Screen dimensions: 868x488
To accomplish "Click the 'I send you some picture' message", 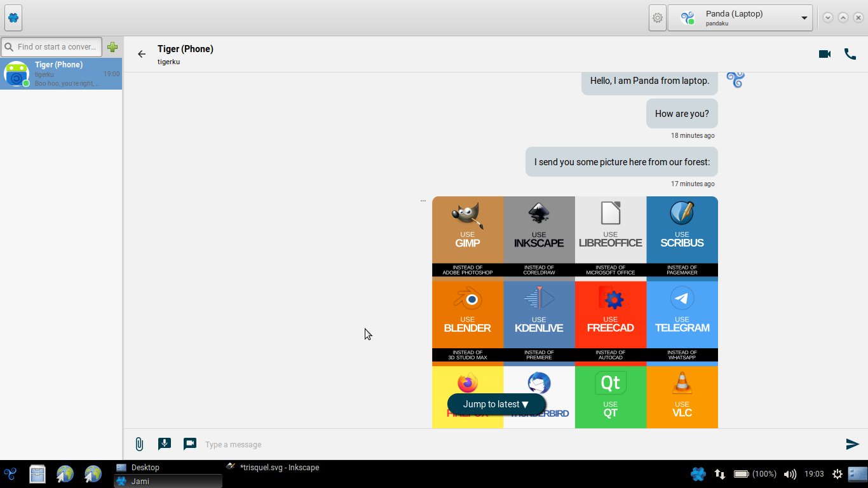I will [621, 162].
